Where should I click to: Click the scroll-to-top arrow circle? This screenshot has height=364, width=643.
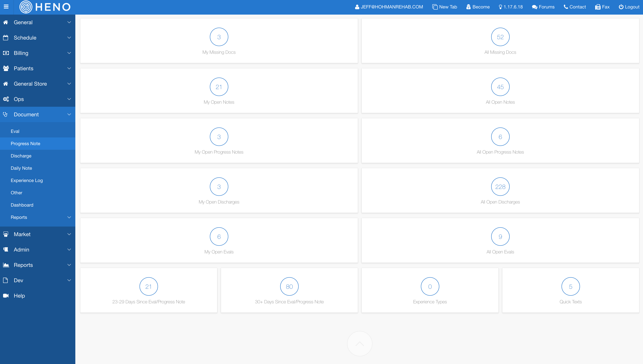[360, 343]
